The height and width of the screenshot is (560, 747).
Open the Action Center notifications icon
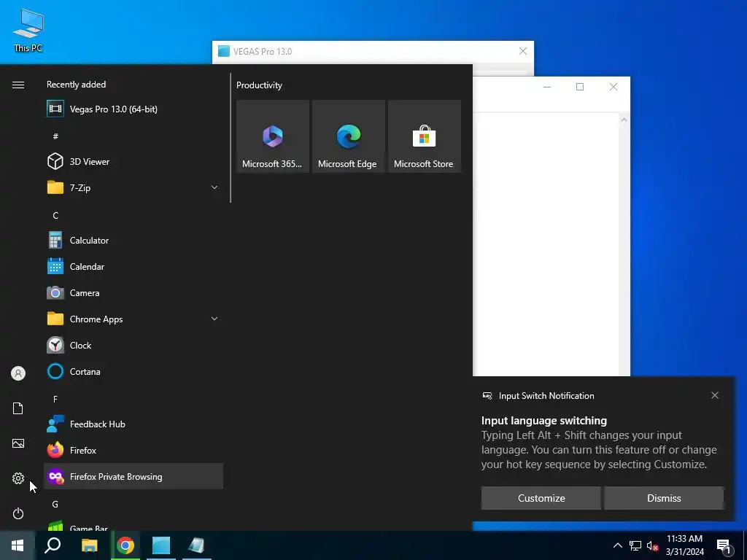point(724,545)
